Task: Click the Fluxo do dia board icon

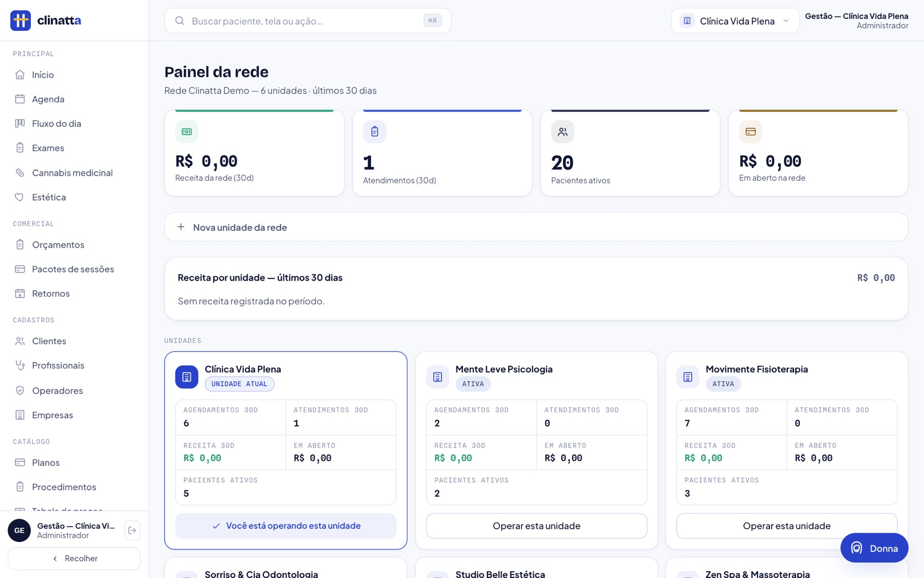Action: [x=20, y=123]
